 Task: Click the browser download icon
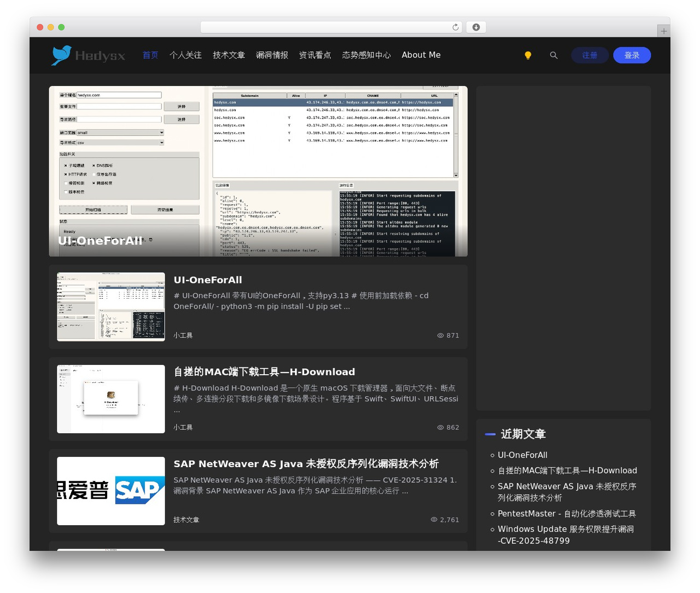pos(476,27)
